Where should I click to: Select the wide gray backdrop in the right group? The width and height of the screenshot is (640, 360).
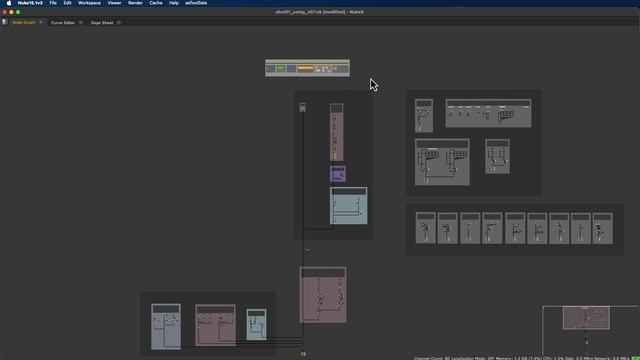(x=489, y=113)
